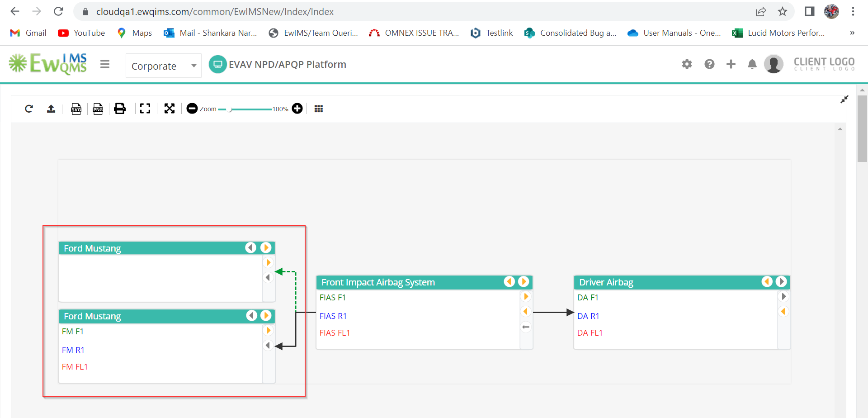Select the FIAS R1 item
Screen dimensions: 868x418
[x=333, y=316]
